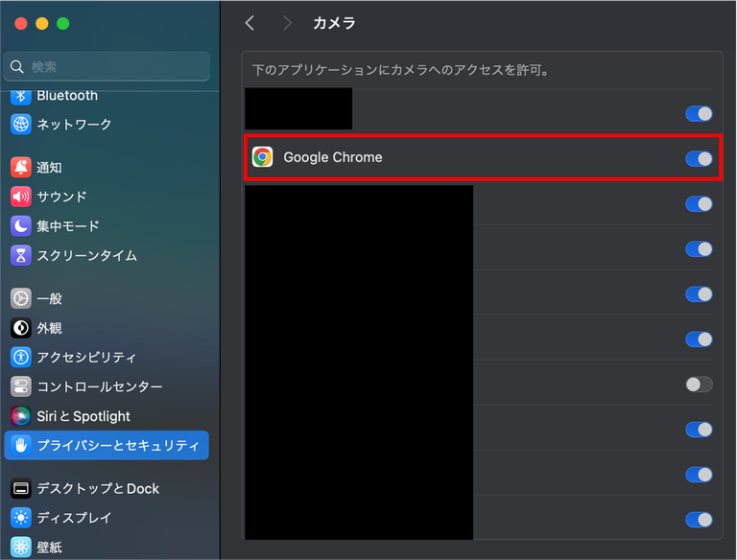Select the 通知 bell icon

(21, 167)
